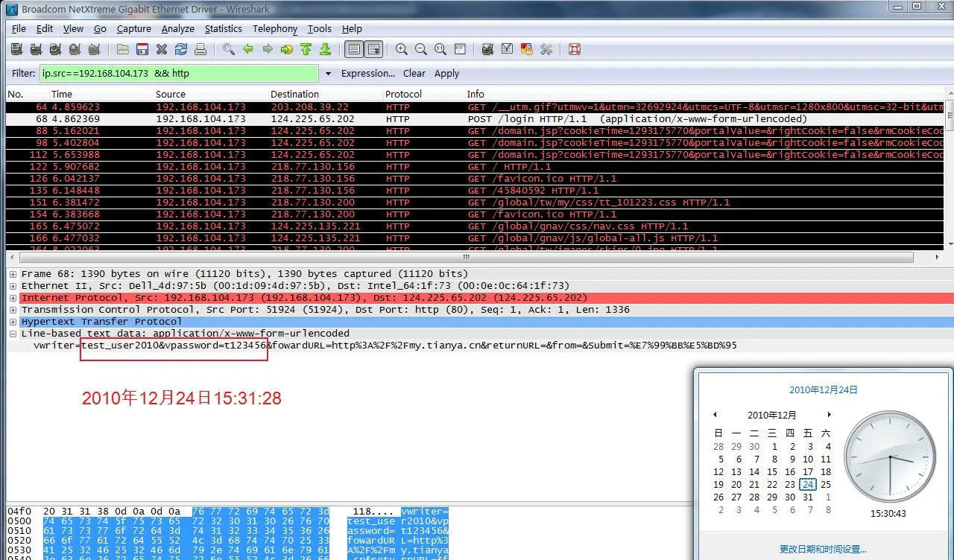
Task: Open the Help lifebuoy icon
Action: pyautogui.click(x=574, y=49)
